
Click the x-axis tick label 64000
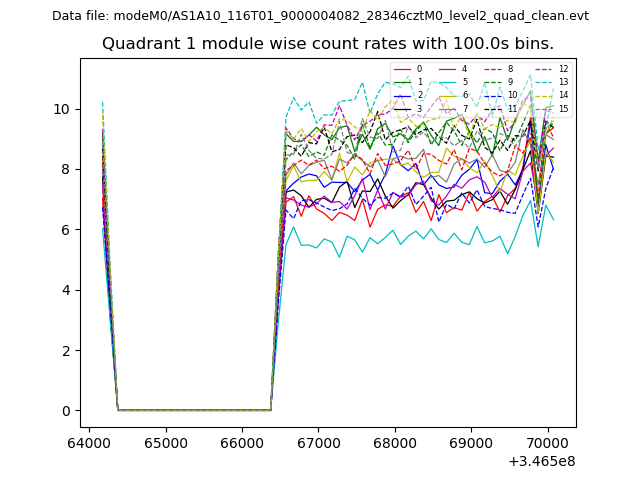[x=89, y=442]
